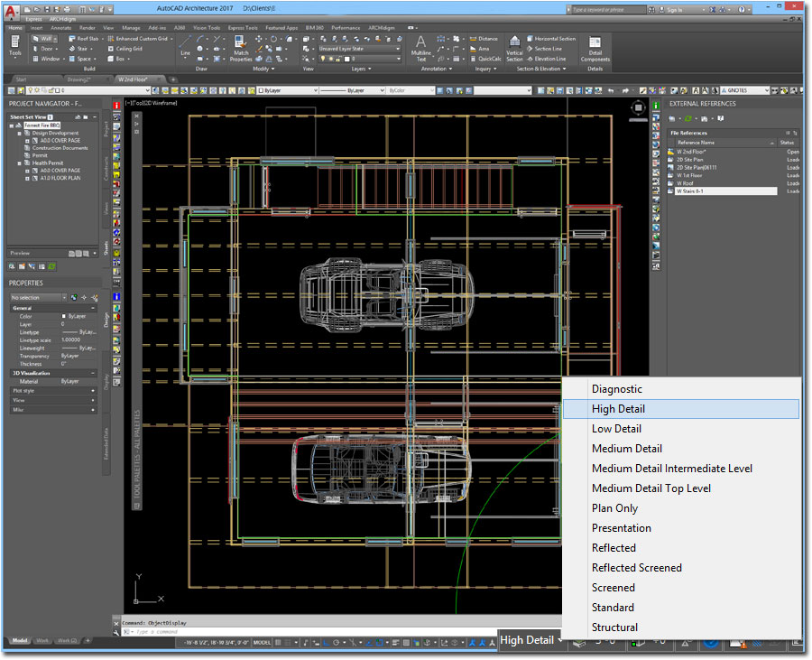The width and height of the screenshot is (812, 660).
Task: Collapse the General properties section
Action: (x=93, y=308)
